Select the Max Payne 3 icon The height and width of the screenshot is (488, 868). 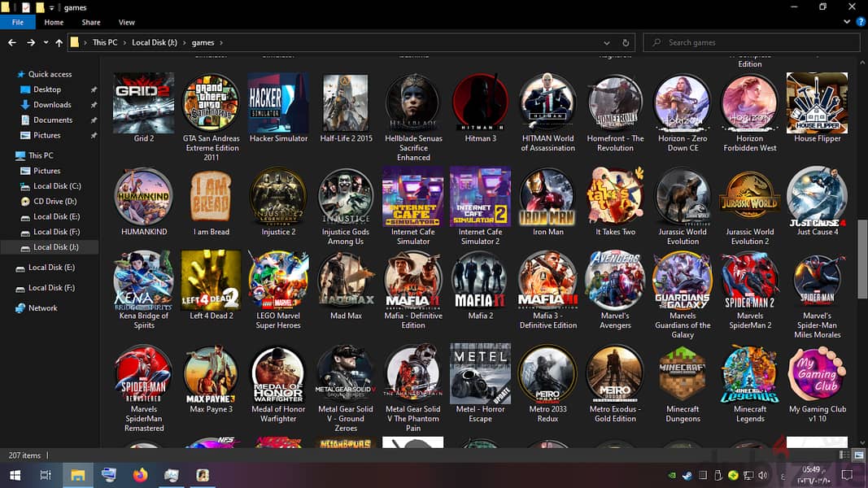[x=211, y=374]
